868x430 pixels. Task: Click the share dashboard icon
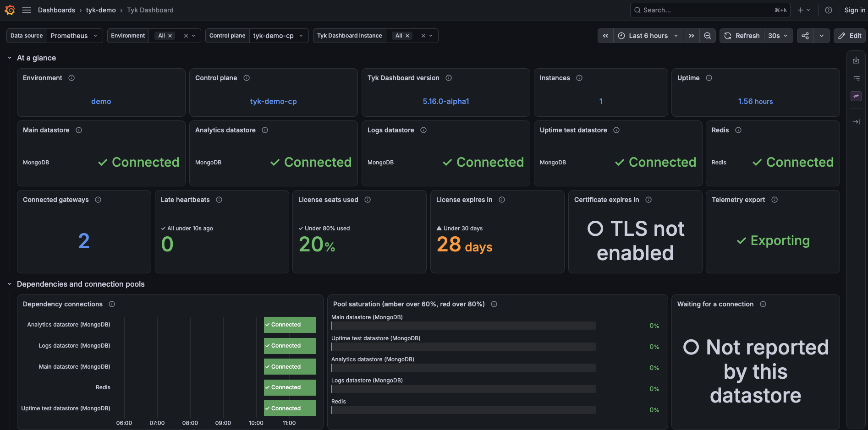click(x=805, y=36)
